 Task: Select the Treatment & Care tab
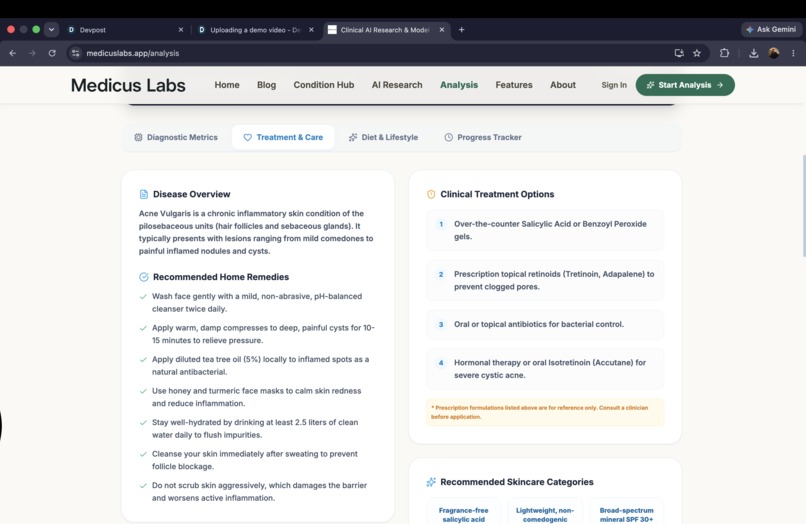pos(283,137)
